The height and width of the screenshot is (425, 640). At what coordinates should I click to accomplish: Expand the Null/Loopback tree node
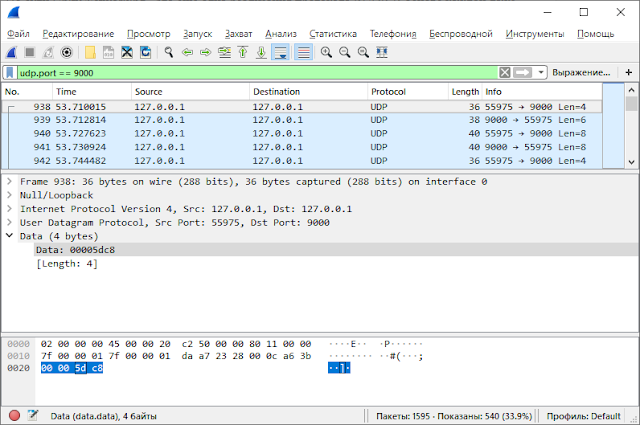tap(9, 195)
